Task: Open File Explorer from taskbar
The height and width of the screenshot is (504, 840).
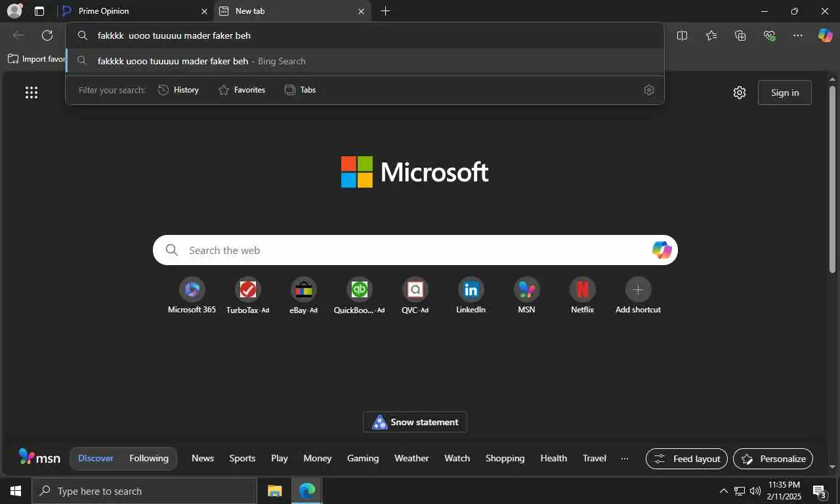Action: (x=274, y=491)
